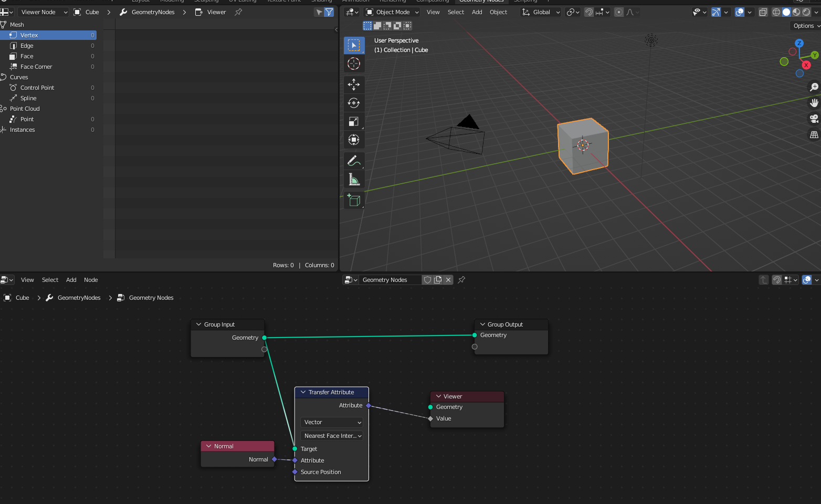Open the Vector data type dropdown
821x504 pixels.
[332, 422]
